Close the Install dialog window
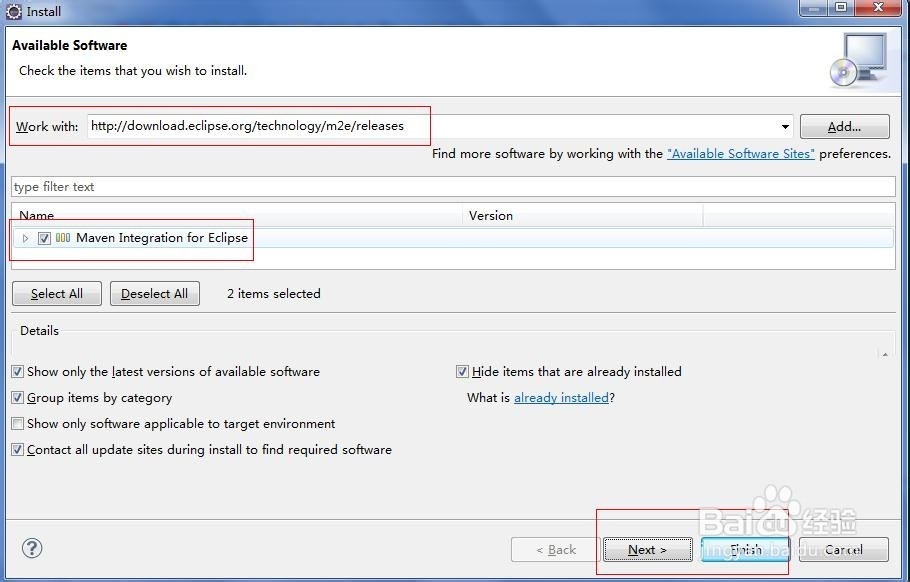910x582 pixels. click(x=879, y=8)
